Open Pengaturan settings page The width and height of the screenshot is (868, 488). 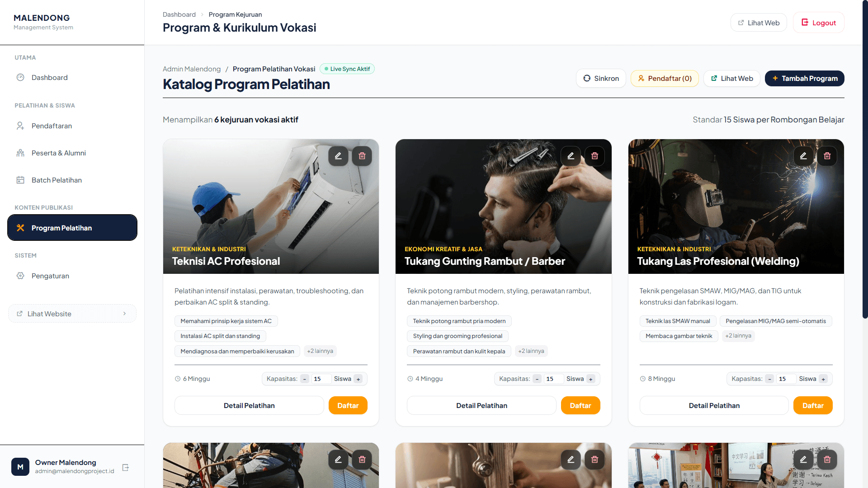tap(72, 276)
